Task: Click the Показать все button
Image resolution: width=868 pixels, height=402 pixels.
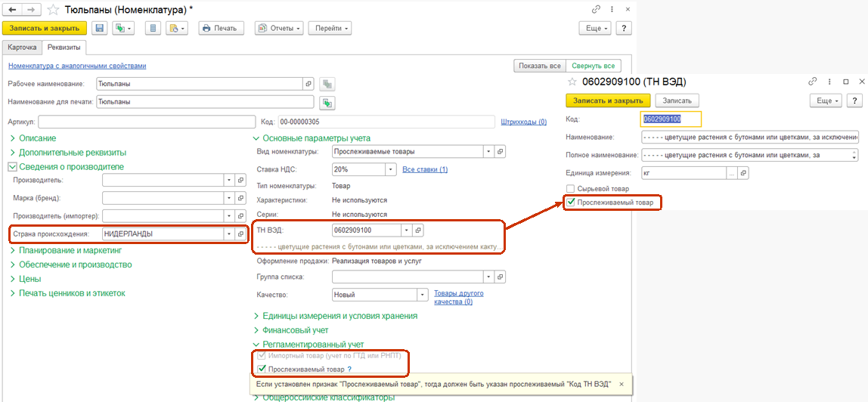Action: point(539,66)
